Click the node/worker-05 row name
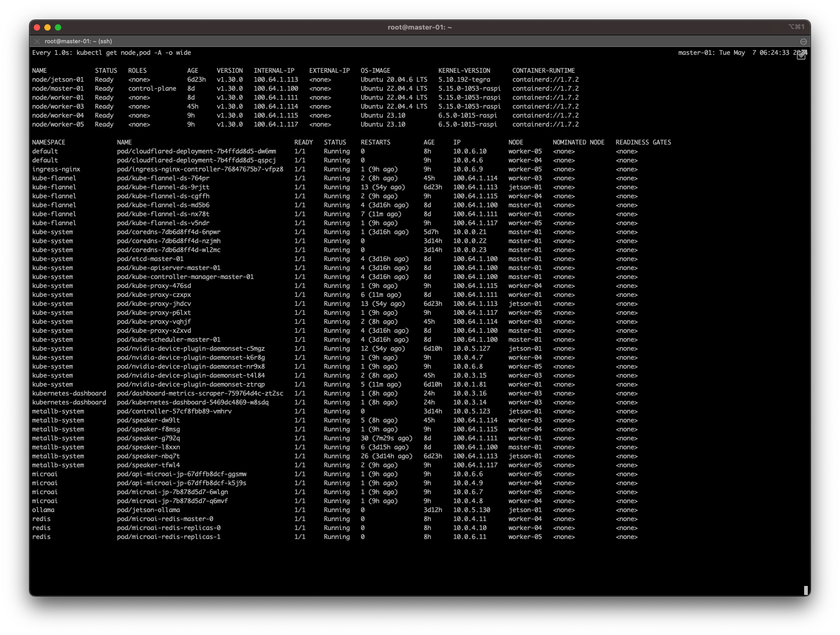840x635 pixels. (58, 124)
